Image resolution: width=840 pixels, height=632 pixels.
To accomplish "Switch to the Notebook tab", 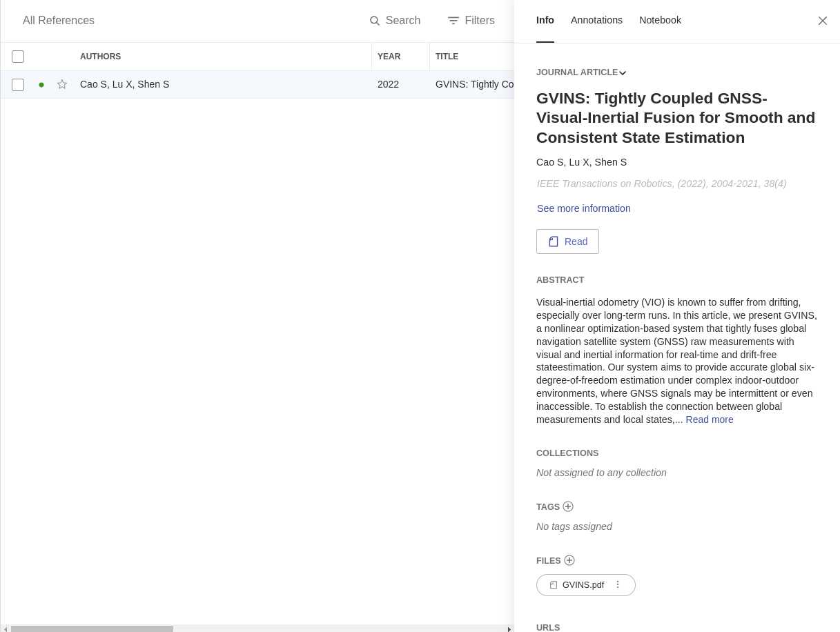I will click(660, 20).
